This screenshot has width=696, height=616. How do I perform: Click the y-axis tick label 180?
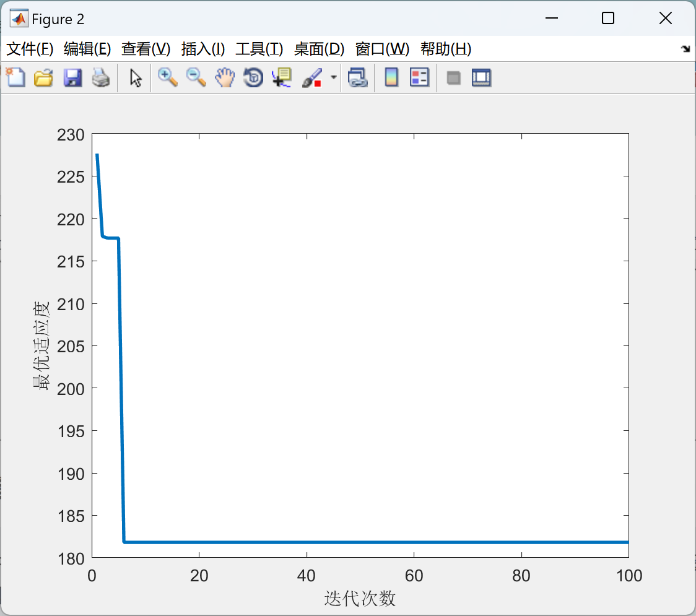[x=71, y=559]
